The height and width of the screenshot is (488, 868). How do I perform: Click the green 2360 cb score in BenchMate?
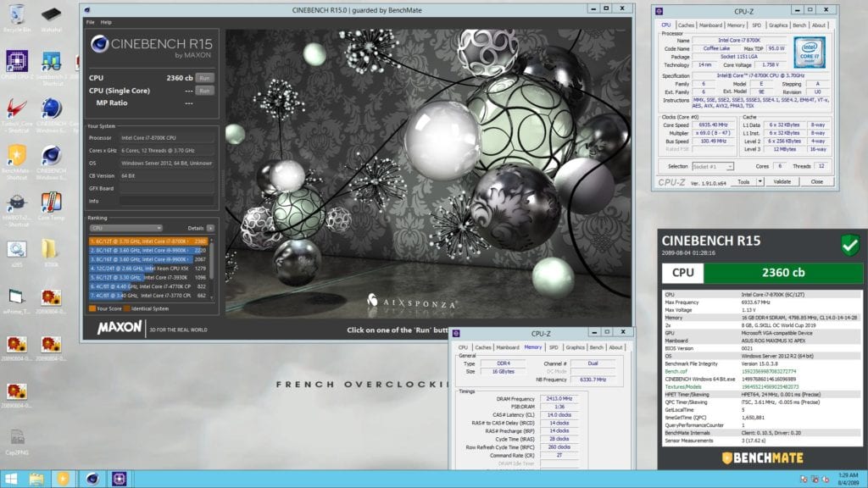pyautogui.click(x=782, y=273)
